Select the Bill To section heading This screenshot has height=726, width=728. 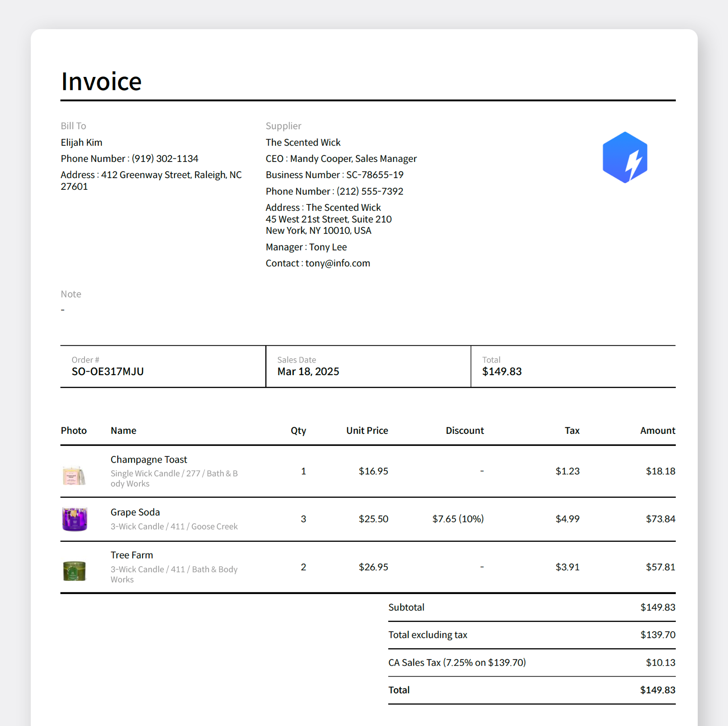73,125
